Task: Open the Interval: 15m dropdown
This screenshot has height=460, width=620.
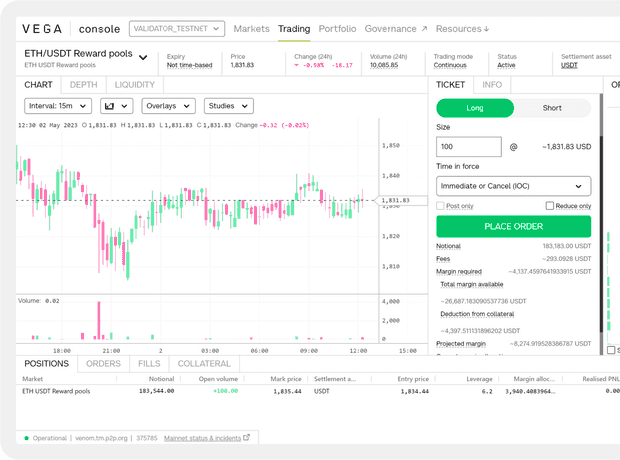Action: click(58, 106)
